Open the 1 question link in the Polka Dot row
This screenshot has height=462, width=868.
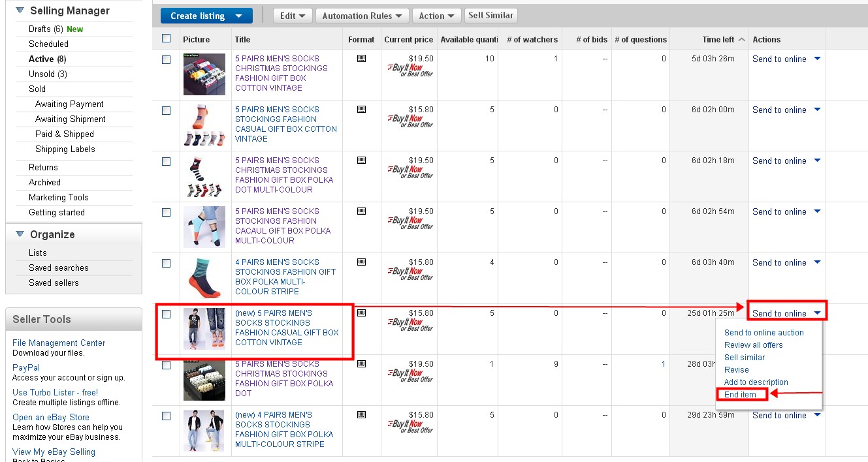coord(664,365)
